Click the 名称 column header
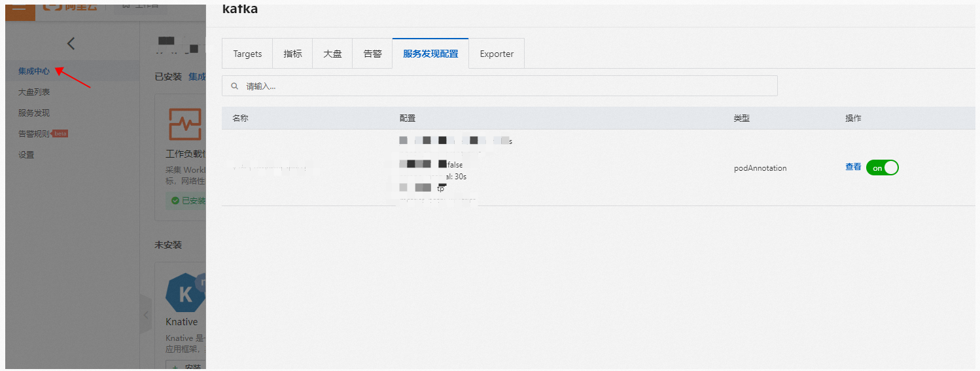980x371 pixels. pos(240,118)
